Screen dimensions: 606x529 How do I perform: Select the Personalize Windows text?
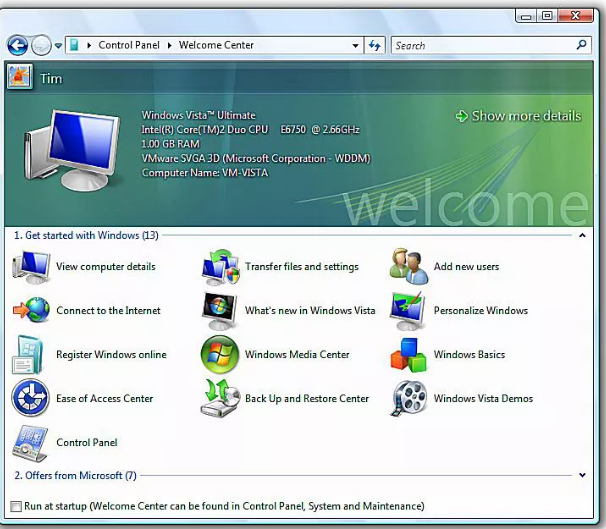pyautogui.click(x=481, y=311)
